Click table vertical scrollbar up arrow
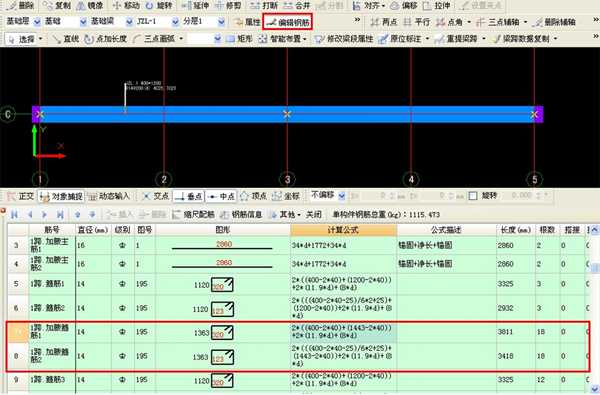Screen dimensions: 600x395 [x=594, y=230]
